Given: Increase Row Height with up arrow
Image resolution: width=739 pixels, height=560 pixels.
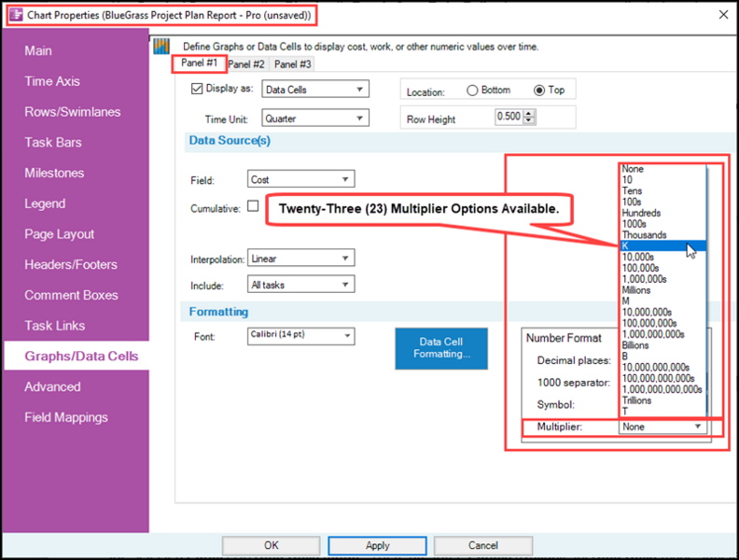Looking at the screenshot, I should pyautogui.click(x=529, y=113).
